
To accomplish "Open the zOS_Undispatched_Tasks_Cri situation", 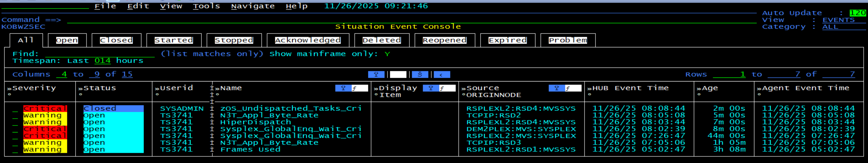I will pos(291,108).
